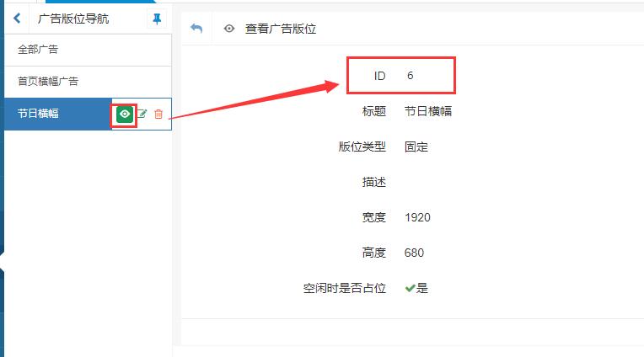
Task: Click the 空闲时是否占位 field label
Action: pyautogui.click(x=344, y=288)
